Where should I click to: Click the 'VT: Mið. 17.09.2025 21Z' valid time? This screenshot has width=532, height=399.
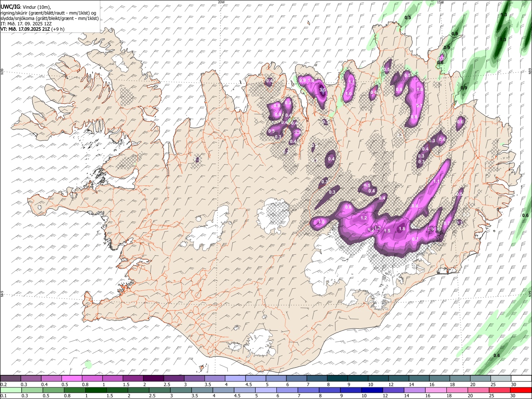pos(25,29)
